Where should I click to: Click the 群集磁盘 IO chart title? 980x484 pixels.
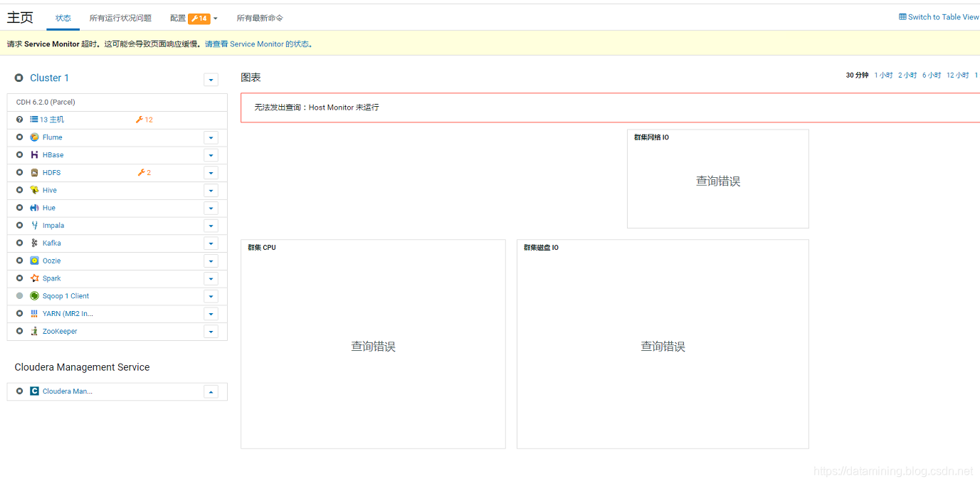pyautogui.click(x=541, y=248)
